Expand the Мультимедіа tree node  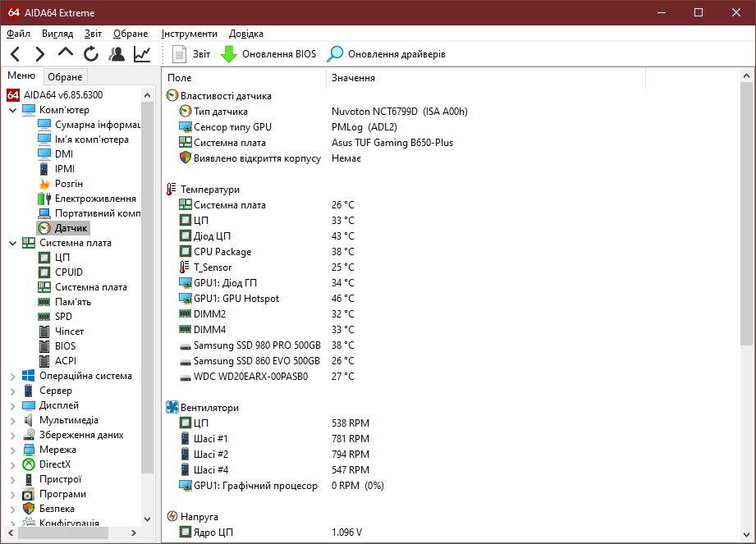[x=13, y=421]
